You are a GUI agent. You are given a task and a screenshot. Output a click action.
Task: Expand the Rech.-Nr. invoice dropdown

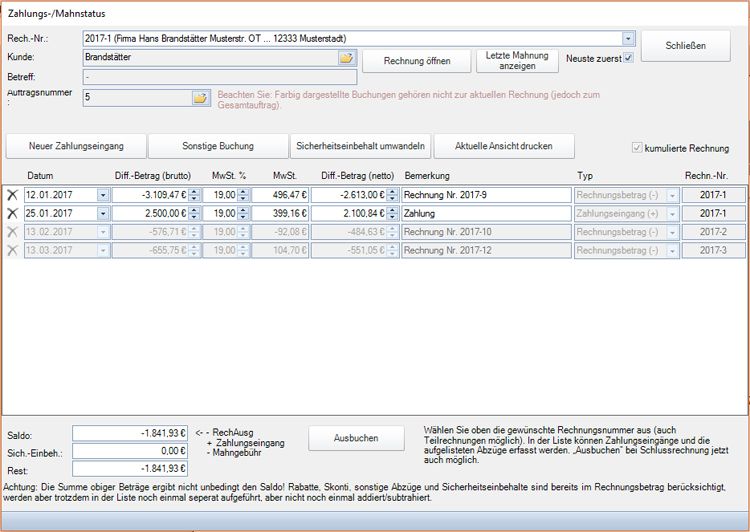click(x=628, y=39)
